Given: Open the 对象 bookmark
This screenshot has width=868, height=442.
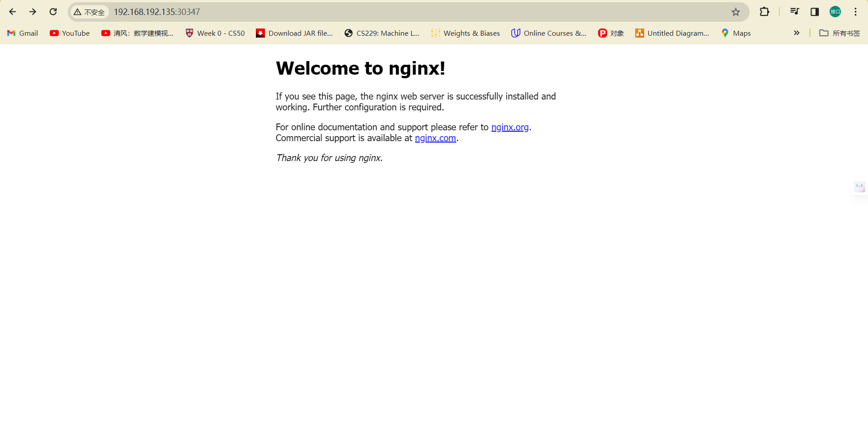Looking at the screenshot, I should pos(611,33).
